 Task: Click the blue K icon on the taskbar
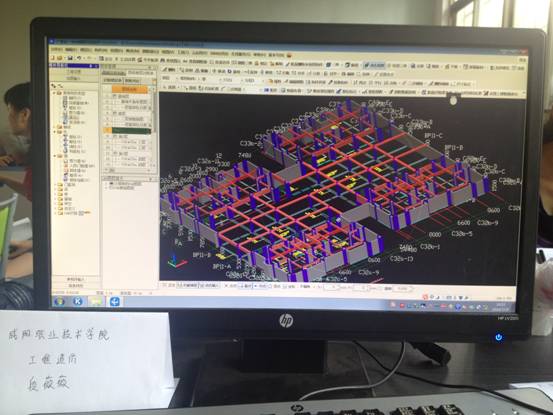click(x=78, y=301)
